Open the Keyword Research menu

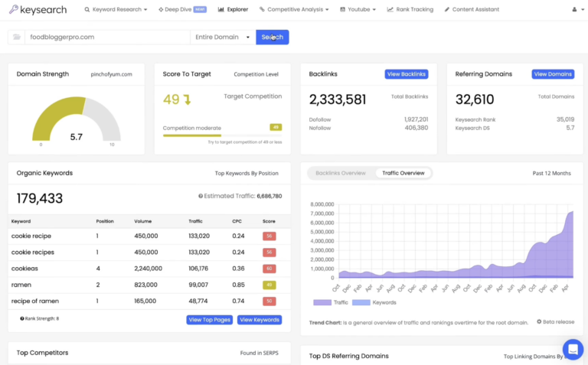click(116, 9)
